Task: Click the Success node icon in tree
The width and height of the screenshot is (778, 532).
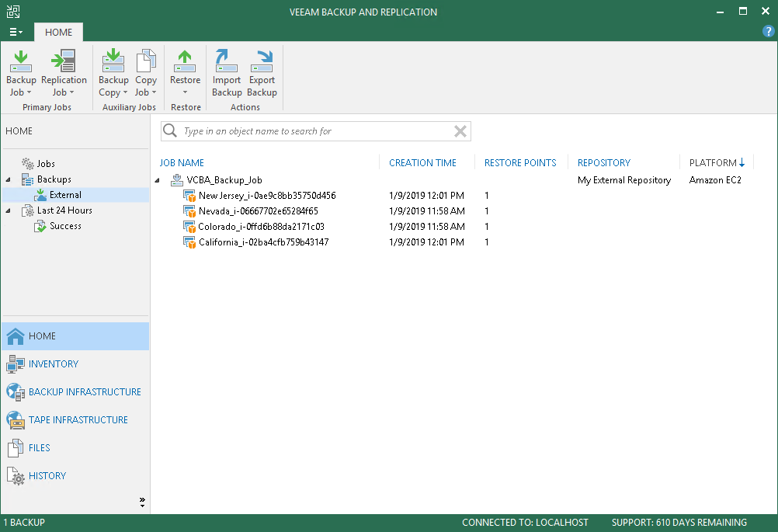Action: tap(40, 226)
